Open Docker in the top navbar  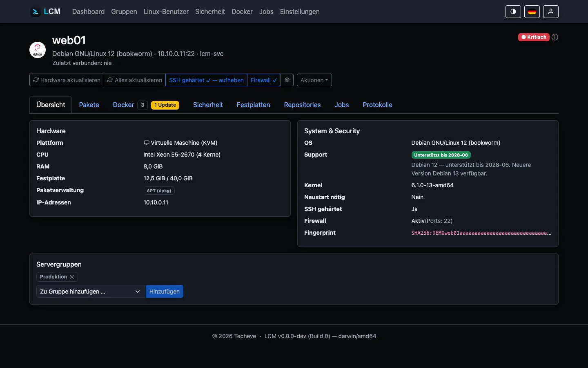[242, 11]
